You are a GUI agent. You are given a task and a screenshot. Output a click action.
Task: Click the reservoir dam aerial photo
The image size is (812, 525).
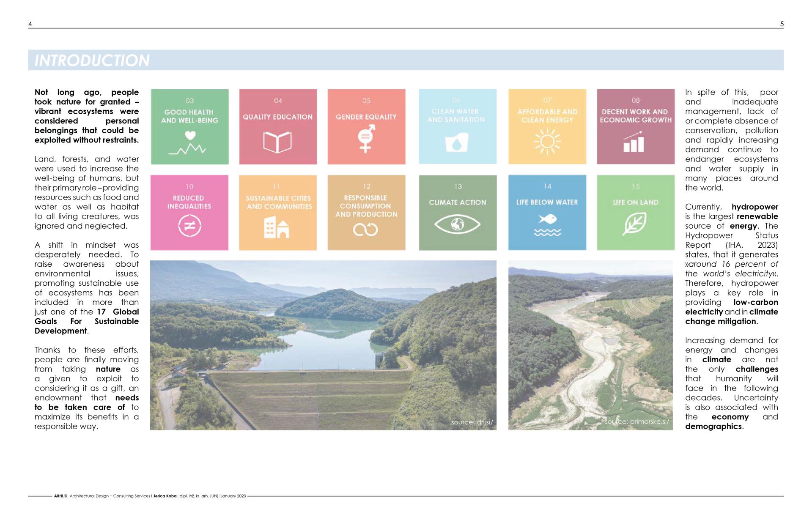(323, 345)
